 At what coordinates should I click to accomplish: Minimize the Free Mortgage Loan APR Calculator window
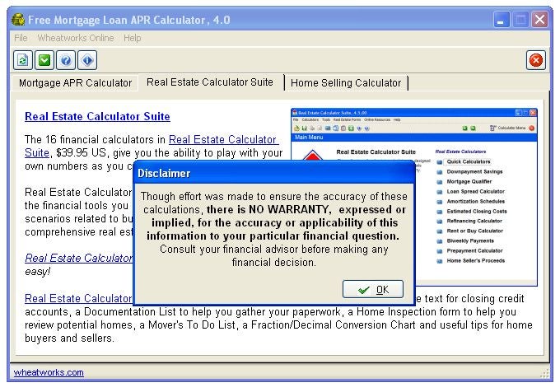click(502, 19)
